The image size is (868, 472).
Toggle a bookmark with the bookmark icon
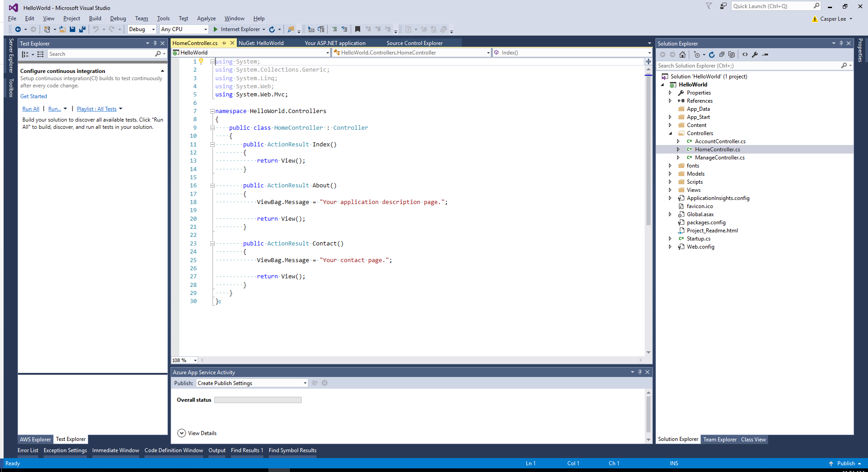click(357, 29)
